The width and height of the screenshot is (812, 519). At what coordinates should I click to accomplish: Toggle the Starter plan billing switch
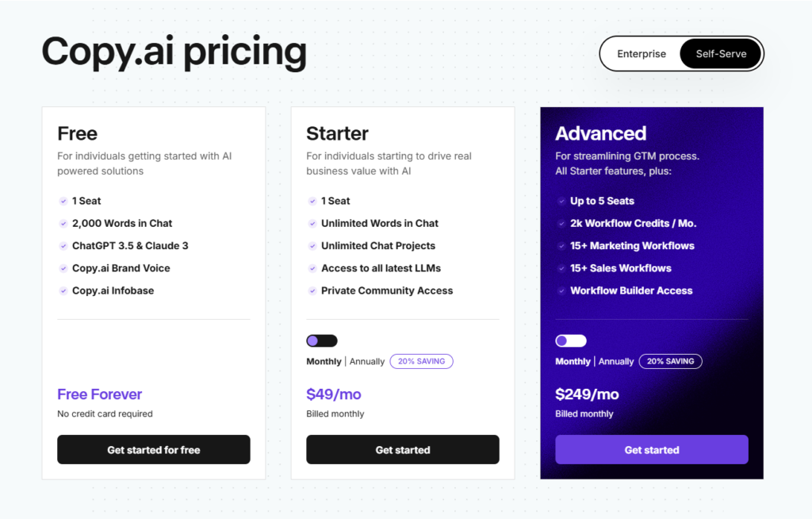point(322,340)
